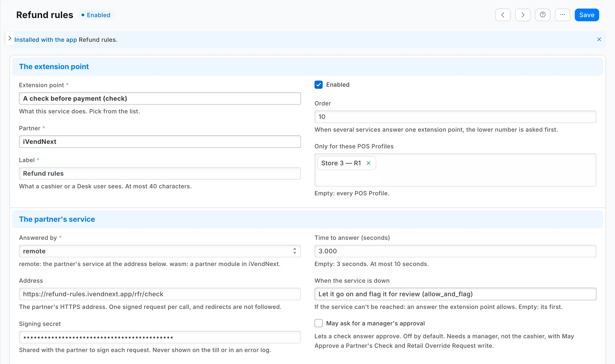
Task: Collapse The partner's service section header
Action: click(307, 219)
